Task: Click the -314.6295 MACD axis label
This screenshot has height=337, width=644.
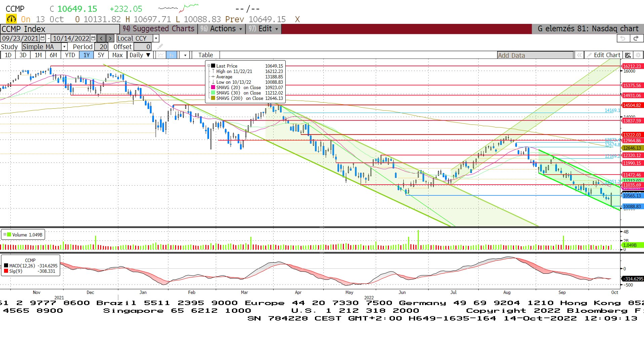Action: tap(633, 279)
